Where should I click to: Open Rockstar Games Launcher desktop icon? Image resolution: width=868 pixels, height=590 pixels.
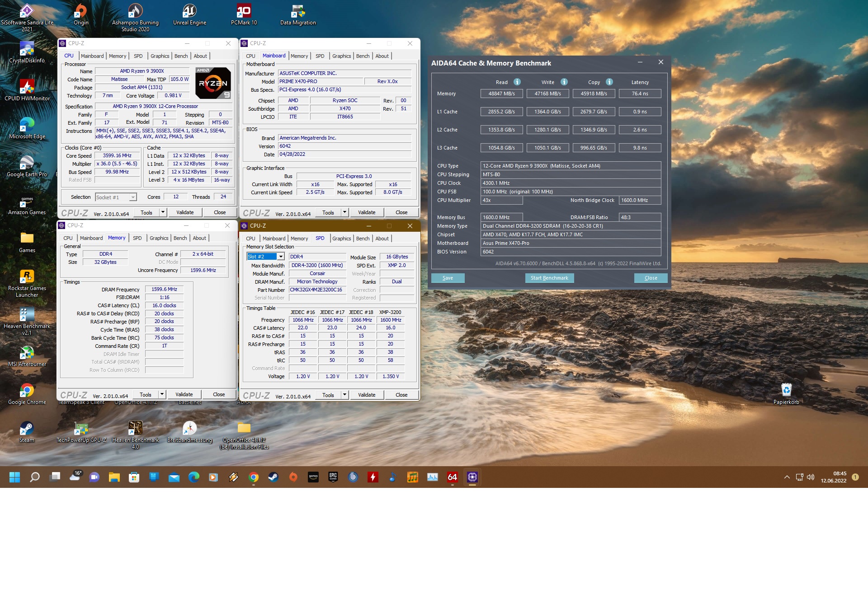(27, 283)
